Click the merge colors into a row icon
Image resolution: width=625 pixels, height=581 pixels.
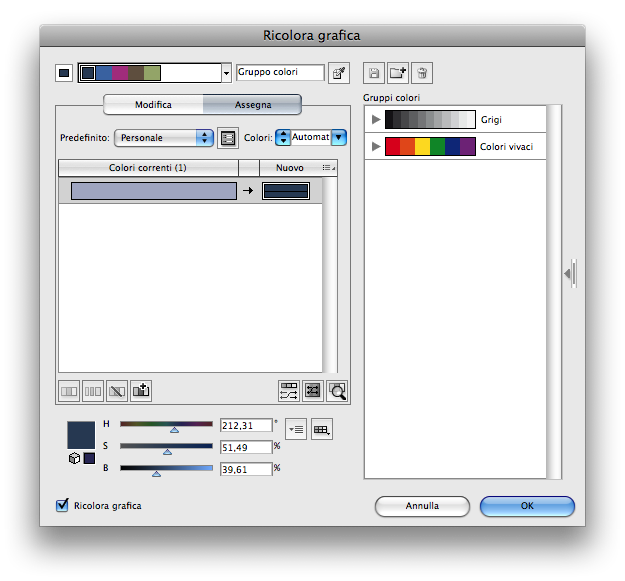[x=69, y=391]
